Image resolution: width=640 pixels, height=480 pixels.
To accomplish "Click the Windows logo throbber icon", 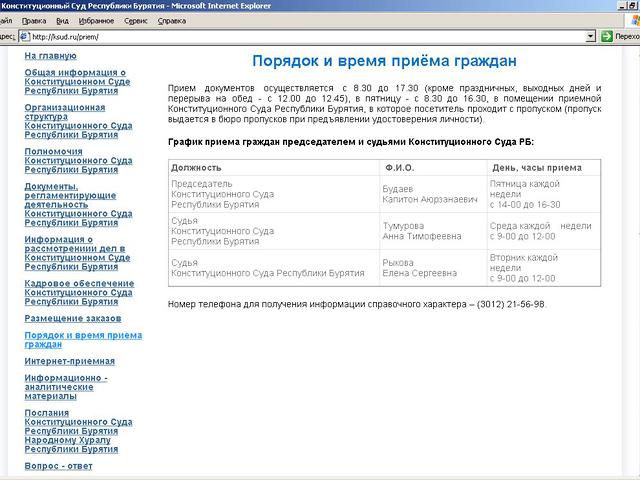I will [635, 21].
